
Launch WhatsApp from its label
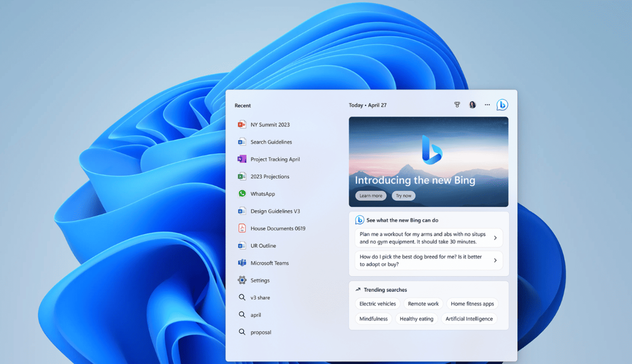pyautogui.click(x=263, y=194)
